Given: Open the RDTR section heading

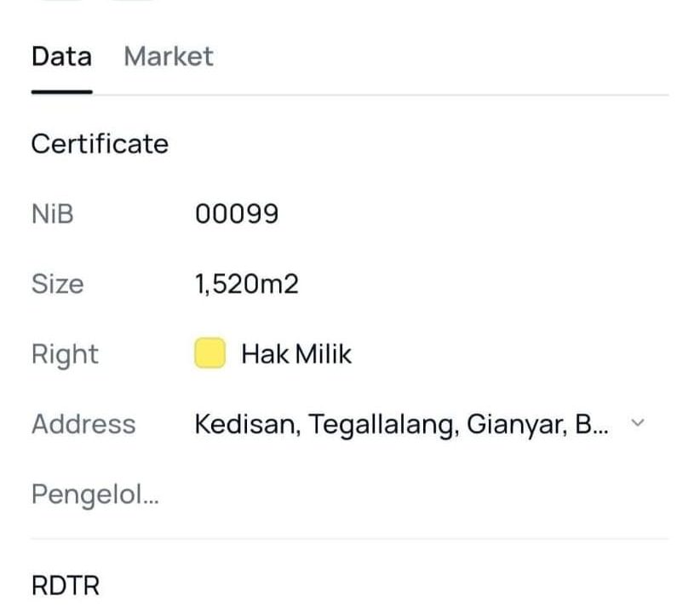Looking at the screenshot, I should pos(65,586).
